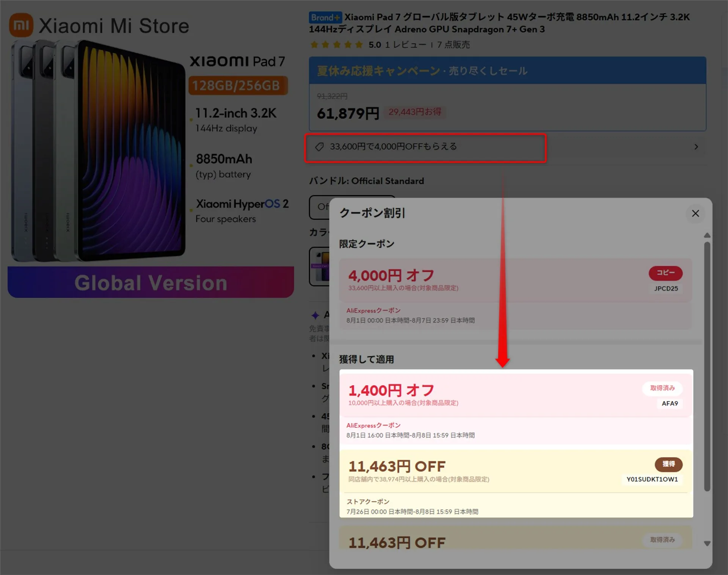Click the already-claimed AFA9 coupon badge

pos(662,388)
